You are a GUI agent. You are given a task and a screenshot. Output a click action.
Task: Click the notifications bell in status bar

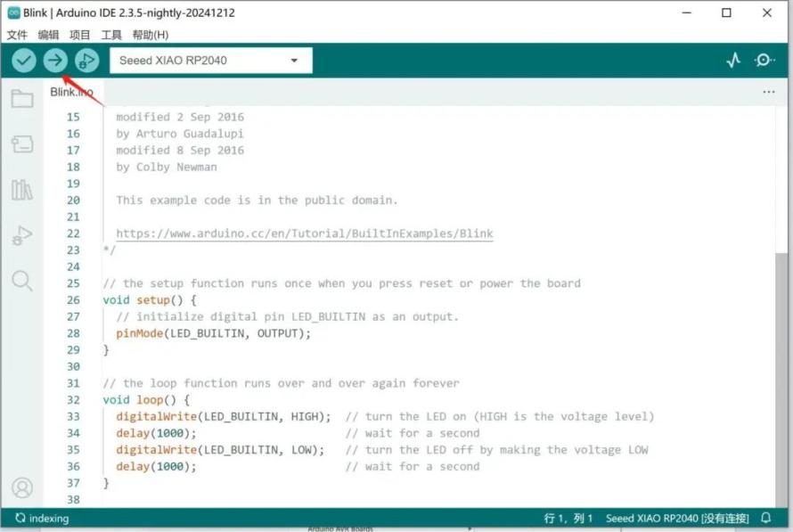tap(766, 518)
